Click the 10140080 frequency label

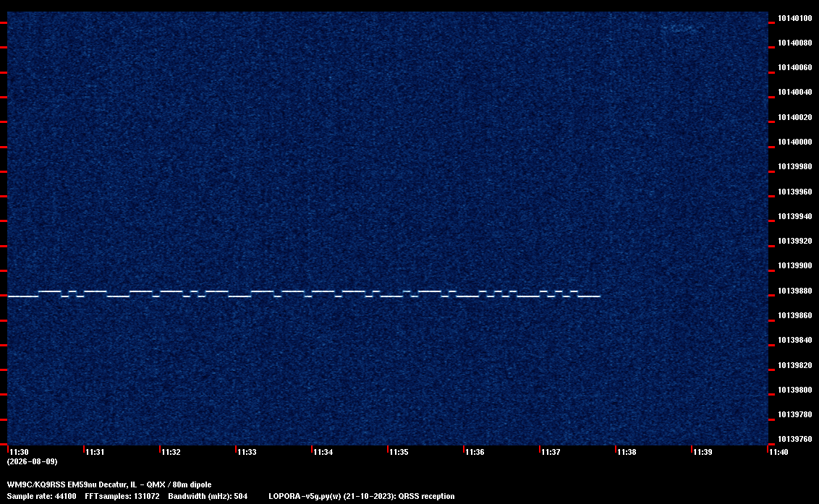tap(794, 43)
